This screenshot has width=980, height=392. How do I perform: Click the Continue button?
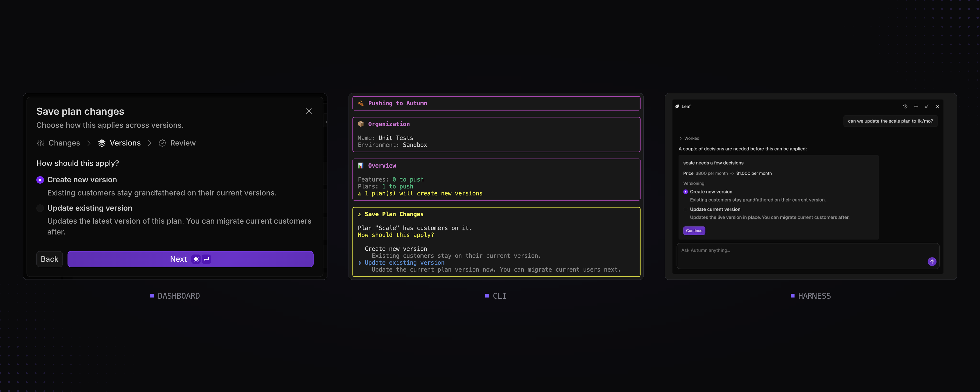point(694,231)
